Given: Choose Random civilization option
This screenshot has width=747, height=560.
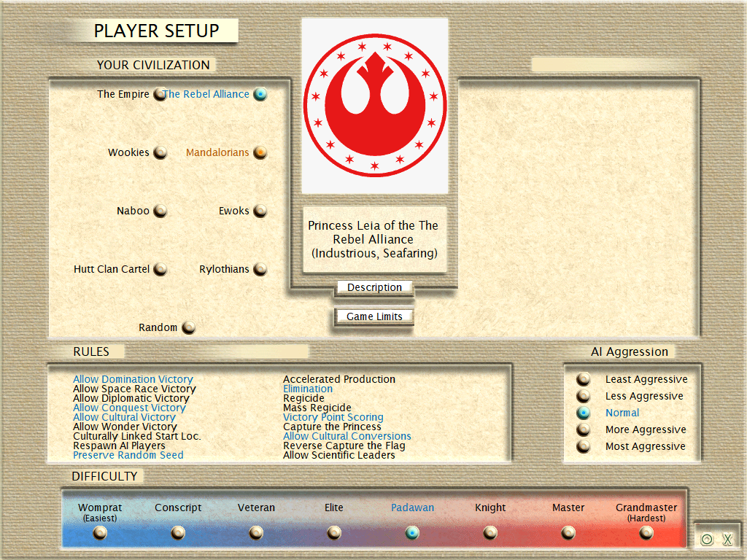Looking at the screenshot, I should (x=189, y=327).
